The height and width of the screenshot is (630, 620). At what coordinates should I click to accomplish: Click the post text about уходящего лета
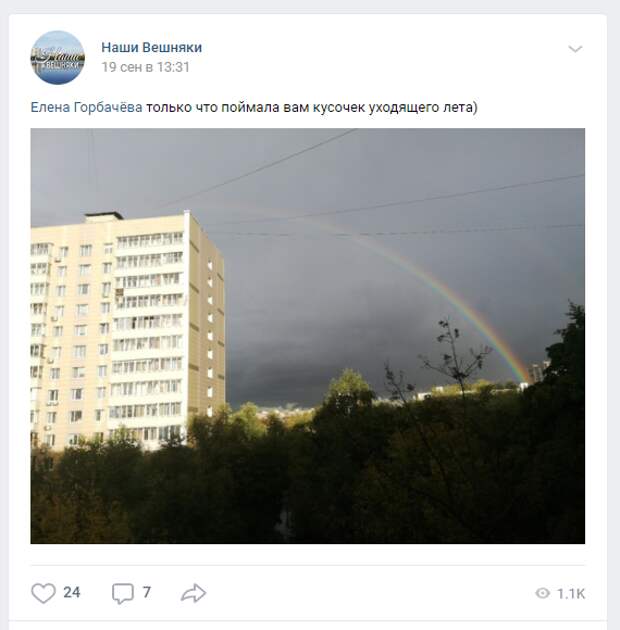311,107
